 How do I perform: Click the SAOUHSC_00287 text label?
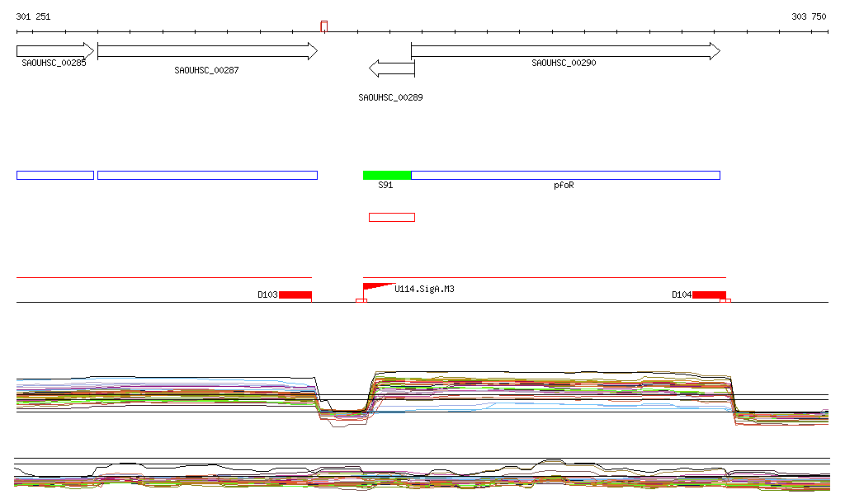click(206, 70)
